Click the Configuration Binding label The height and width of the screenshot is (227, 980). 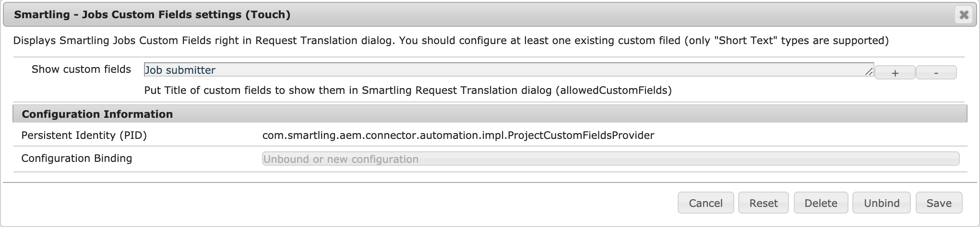[77, 159]
